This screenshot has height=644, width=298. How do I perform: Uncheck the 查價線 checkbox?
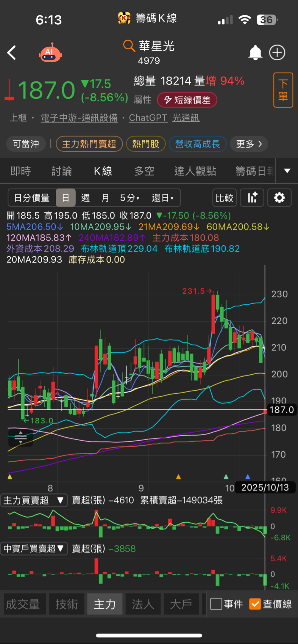(x=255, y=604)
